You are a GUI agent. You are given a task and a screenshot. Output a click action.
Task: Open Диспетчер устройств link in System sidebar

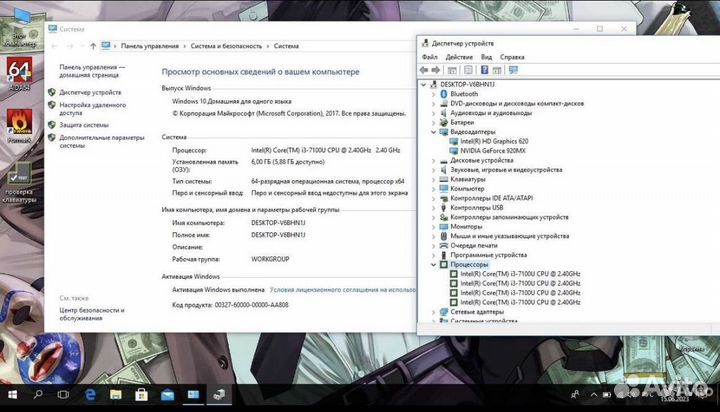pos(90,92)
